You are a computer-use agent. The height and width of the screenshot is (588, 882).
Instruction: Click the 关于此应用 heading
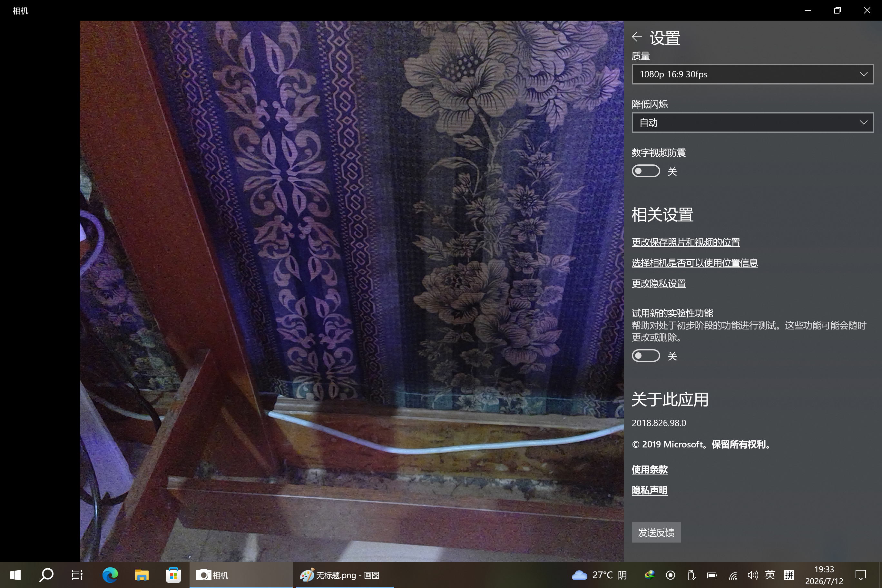pyautogui.click(x=670, y=399)
